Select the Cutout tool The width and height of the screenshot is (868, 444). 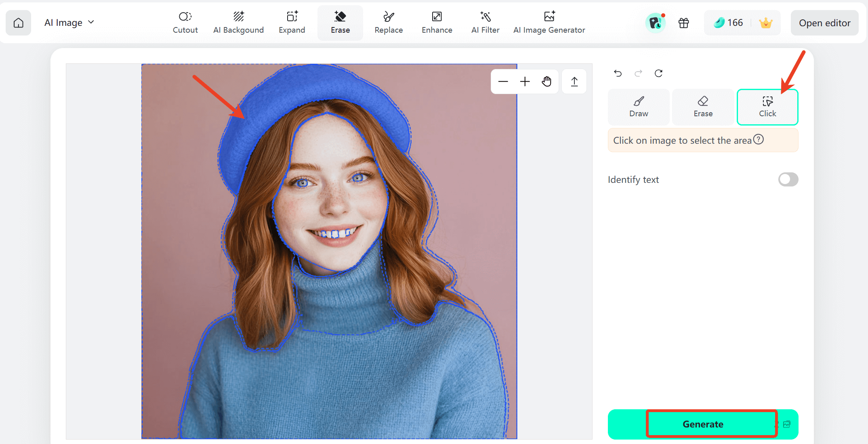point(185,22)
